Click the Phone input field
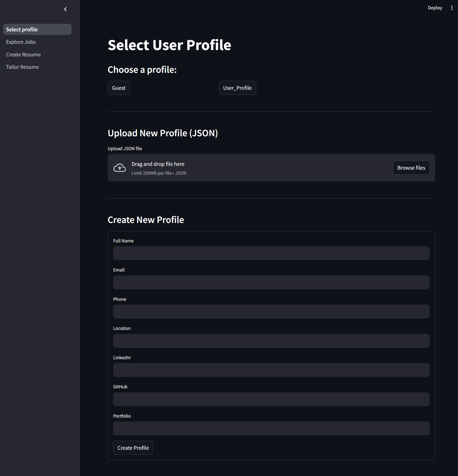 (x=271, y=311)
